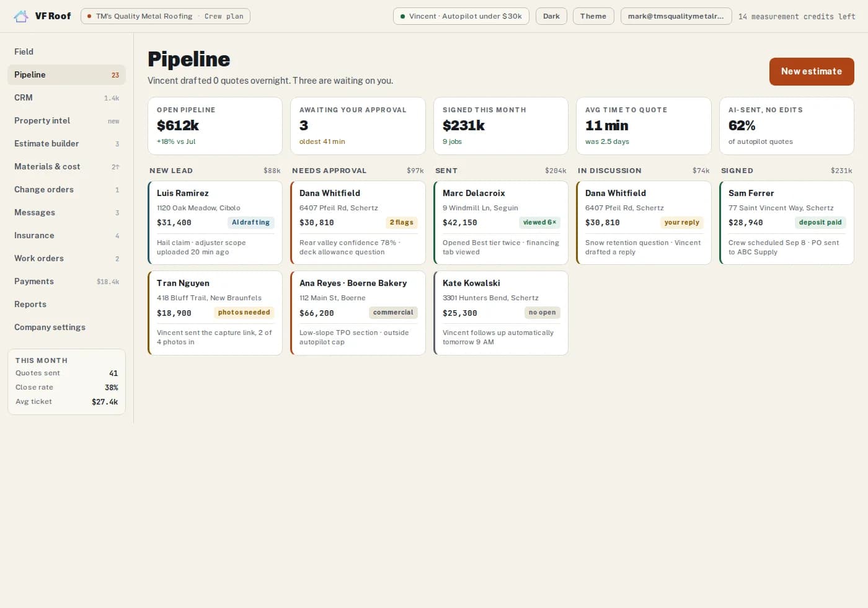Viewport: 868px width, 608px height.
Task: Open Work orders
Action: pyautogui.click(x=66, y=258)
